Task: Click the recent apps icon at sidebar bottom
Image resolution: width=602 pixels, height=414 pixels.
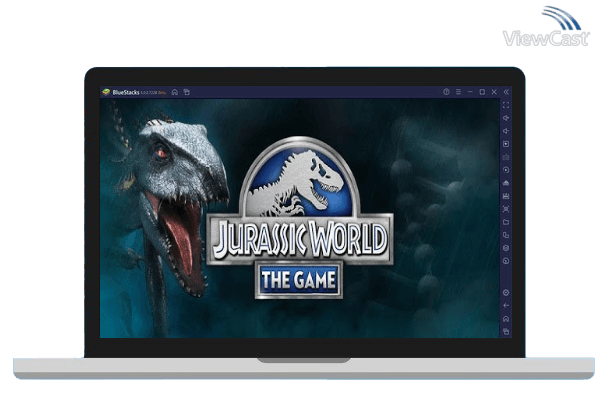Action: pos(506,332)
